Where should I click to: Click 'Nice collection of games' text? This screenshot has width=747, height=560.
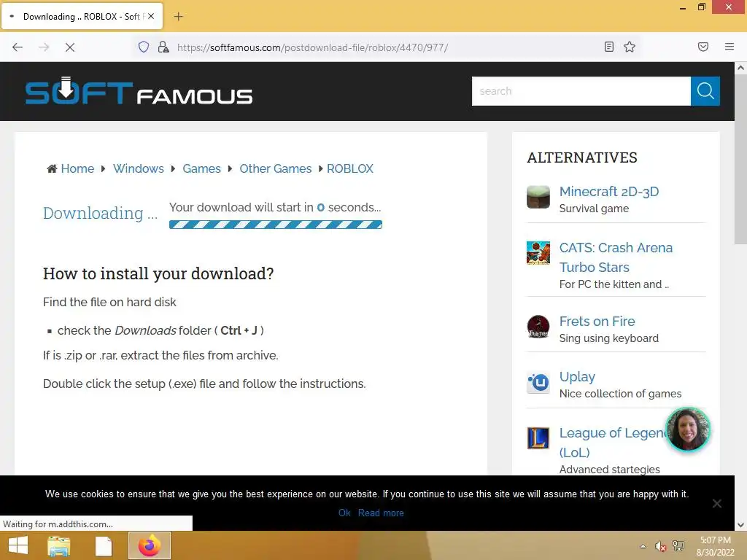(620, 394)
